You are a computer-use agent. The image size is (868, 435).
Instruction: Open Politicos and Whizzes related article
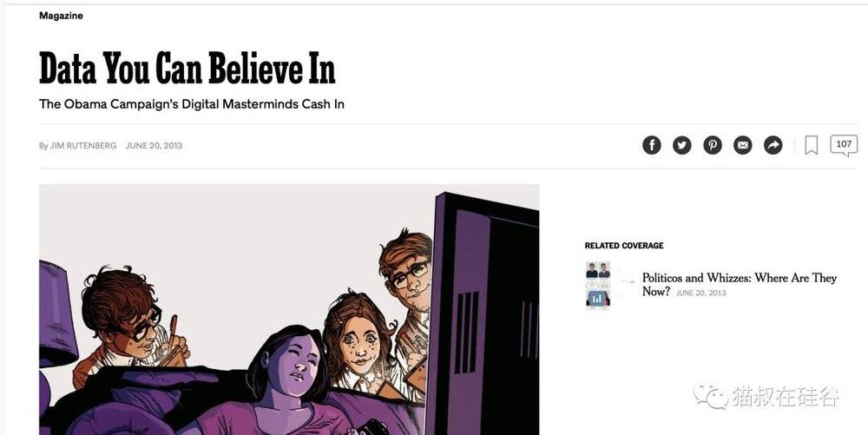coord(739,285)
